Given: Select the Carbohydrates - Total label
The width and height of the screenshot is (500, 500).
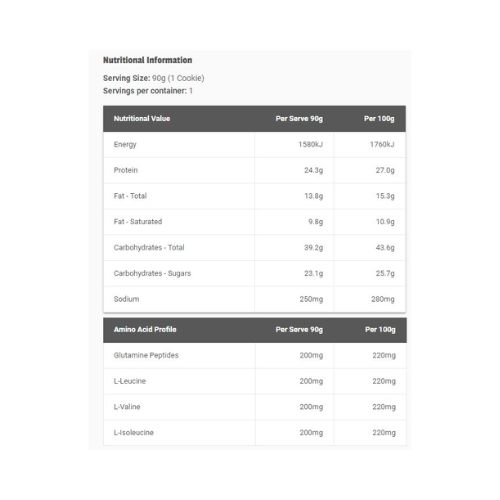Looking at the screenshot, I should (149, 247).
